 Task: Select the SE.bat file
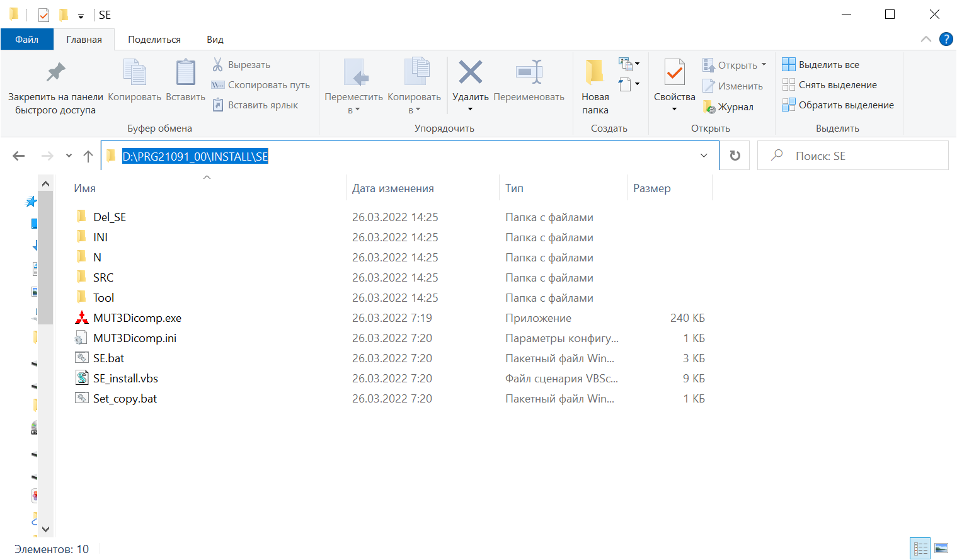click(109, 358)
